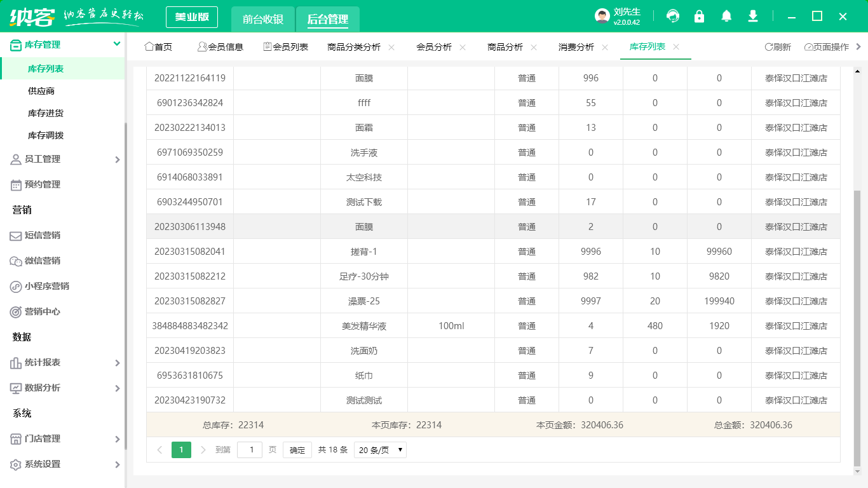Screen dimensions: 868x488
Task: Go to next page arrow
Action: (x=203, y=450)
